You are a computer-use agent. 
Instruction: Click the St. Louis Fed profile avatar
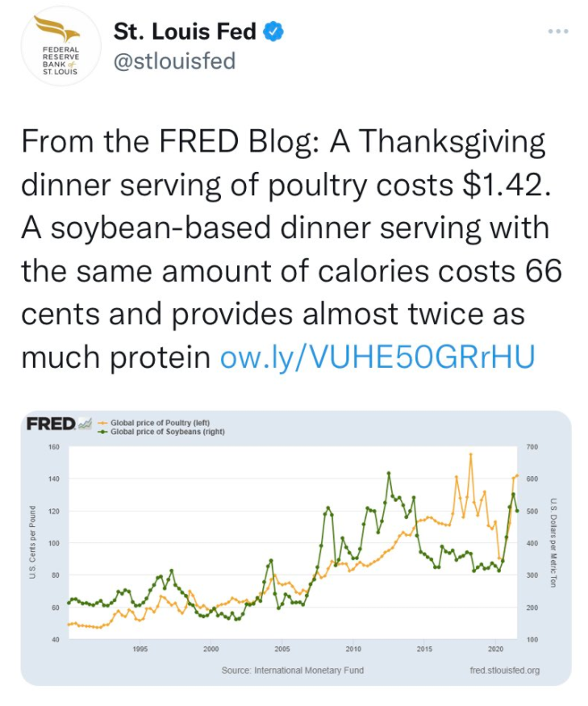[56, 48]
